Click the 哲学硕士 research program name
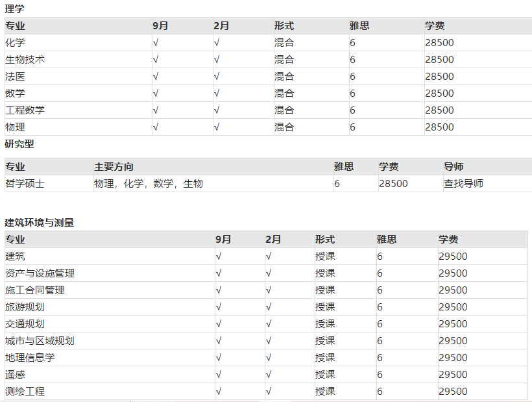The width and height of the screenshot is (532, 402). pos(21,183)
